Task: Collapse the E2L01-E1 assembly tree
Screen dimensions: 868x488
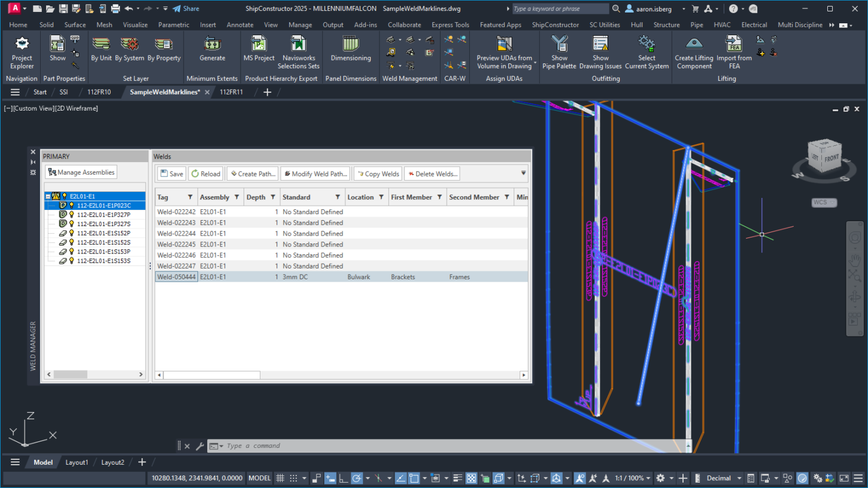Action: click(x=48, y=196)
